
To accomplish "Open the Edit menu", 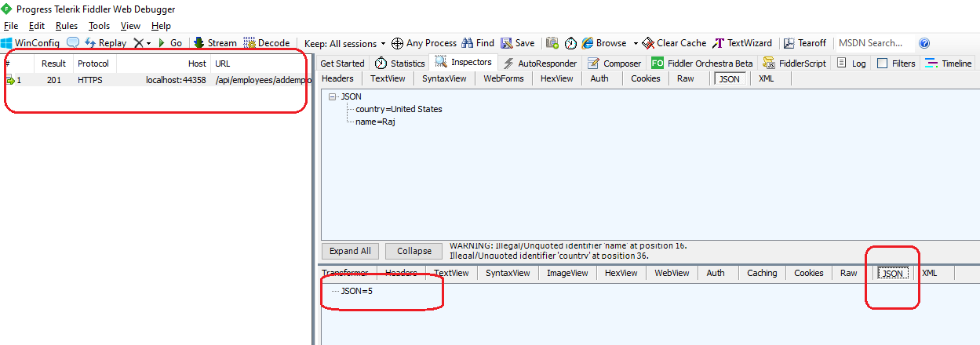I will click(37, 26).
